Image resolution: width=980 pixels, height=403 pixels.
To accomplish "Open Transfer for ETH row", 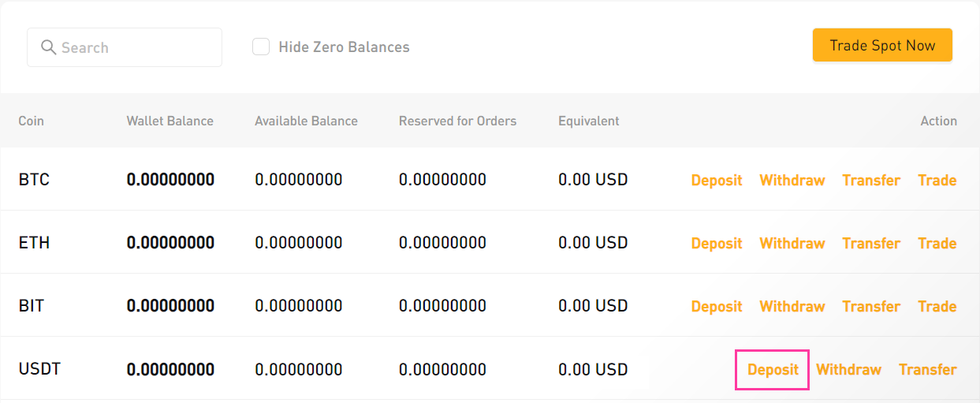I will click(870, 244).
